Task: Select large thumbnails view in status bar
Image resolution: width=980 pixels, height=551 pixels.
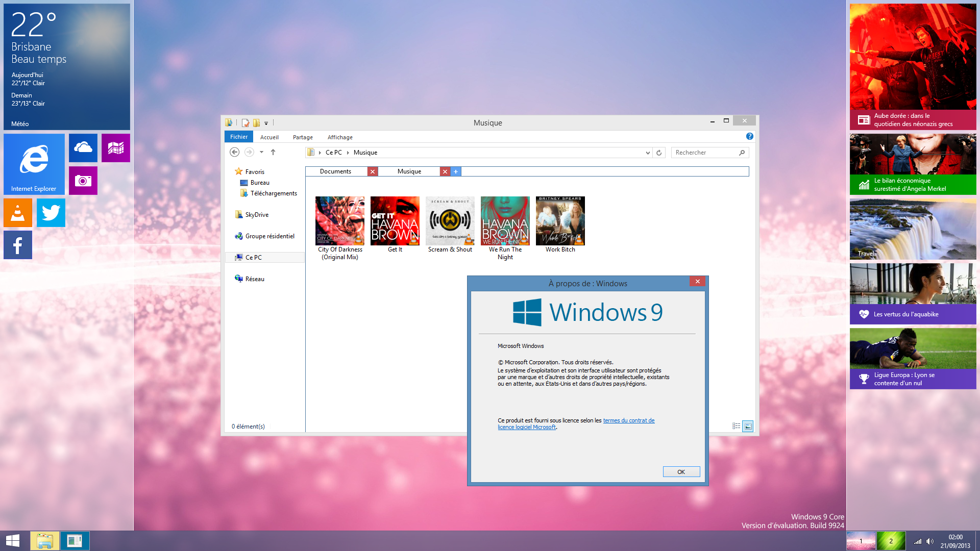Action: point(748,426)
